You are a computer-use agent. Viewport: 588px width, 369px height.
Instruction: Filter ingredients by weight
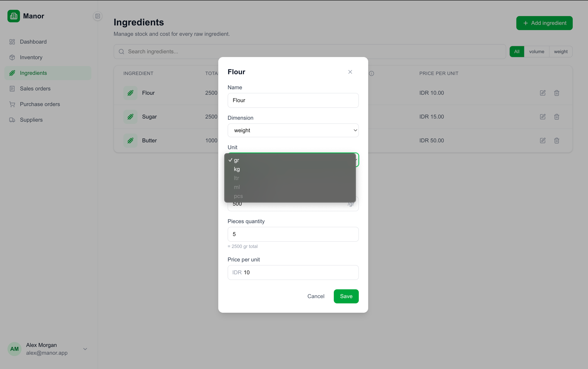[x=561, y=51]
